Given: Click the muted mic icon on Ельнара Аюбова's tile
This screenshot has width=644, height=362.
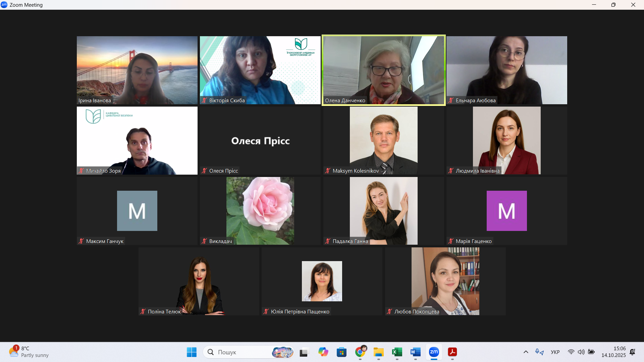Looking at the screenshot, I should [451, 100].
